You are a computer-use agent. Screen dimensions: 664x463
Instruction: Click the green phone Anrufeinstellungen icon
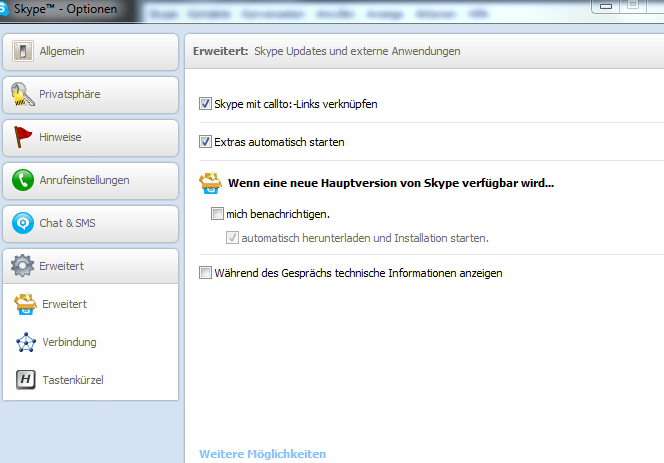point(23,180)
